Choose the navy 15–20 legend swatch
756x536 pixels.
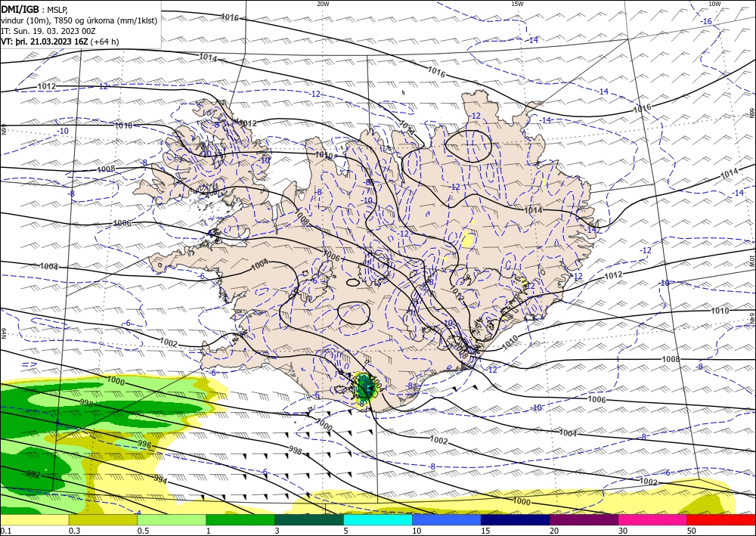[516, 520]
